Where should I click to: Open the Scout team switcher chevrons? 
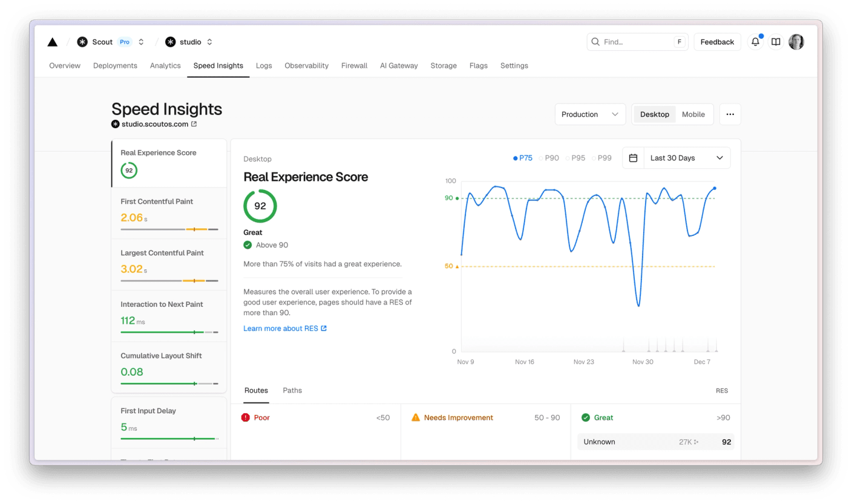point(141,42)
